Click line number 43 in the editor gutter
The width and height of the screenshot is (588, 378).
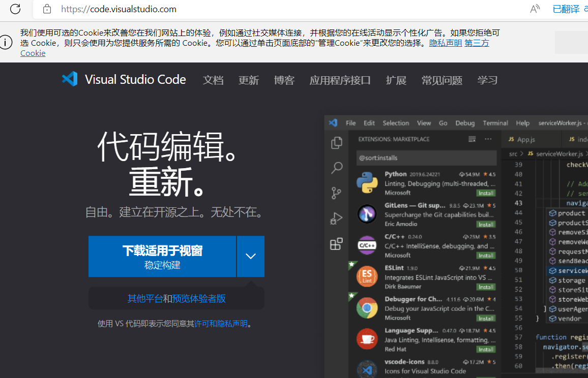pos(518,203)
